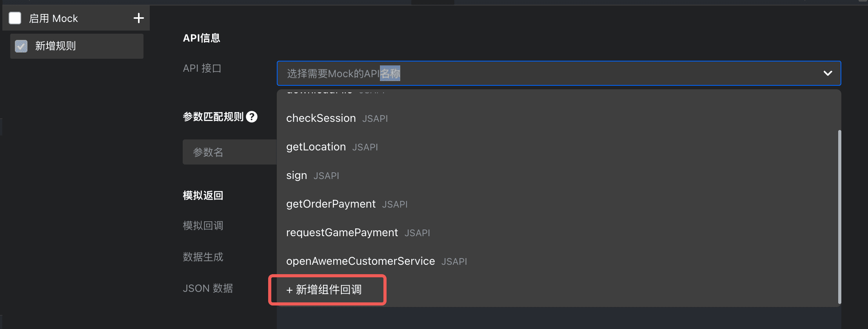Select the 新增规则 item in sidebar
Screen dimensions: 868x329
click(77, 46)
